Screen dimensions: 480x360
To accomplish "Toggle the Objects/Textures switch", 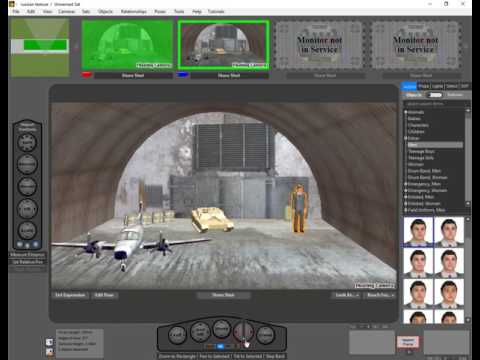I will tap(435, 95).
